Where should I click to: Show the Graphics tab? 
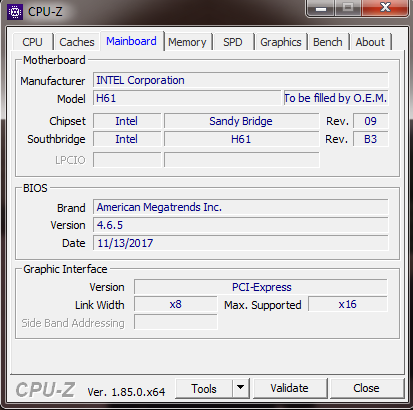click(x=281, y=42)
